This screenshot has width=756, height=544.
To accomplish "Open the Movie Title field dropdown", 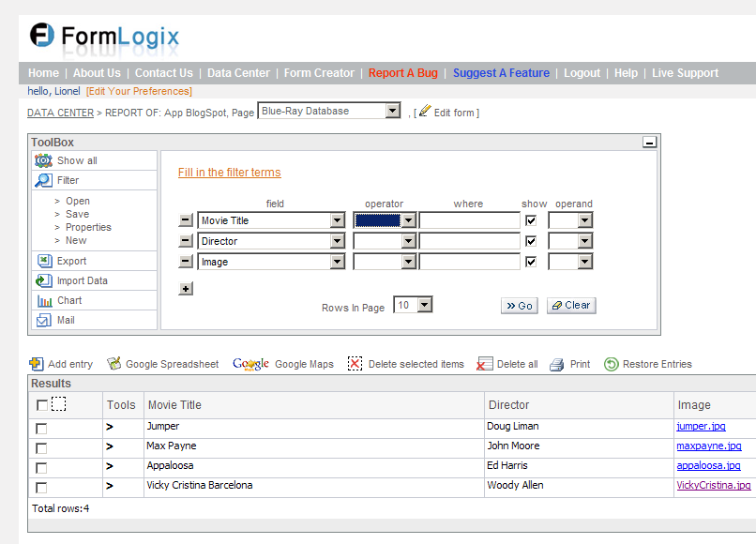I will [x=338, y=220].
